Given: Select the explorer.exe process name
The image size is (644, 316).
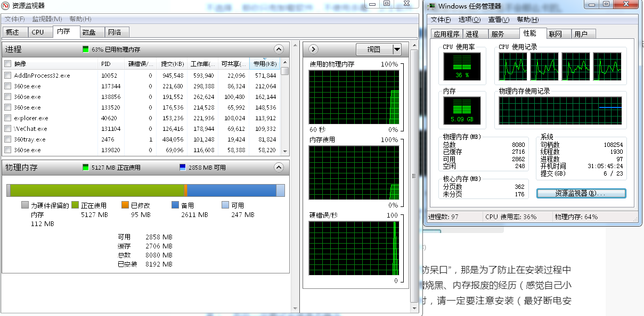Looking at the screenshot, I should point(31,118).
